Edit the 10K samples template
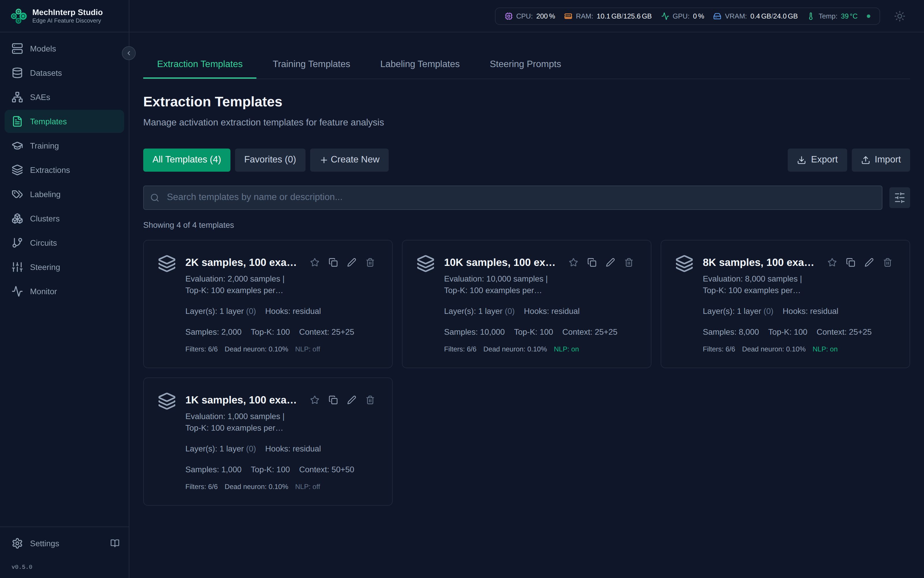The height and width of the screenshot is (578, 924). click(610, 262)
